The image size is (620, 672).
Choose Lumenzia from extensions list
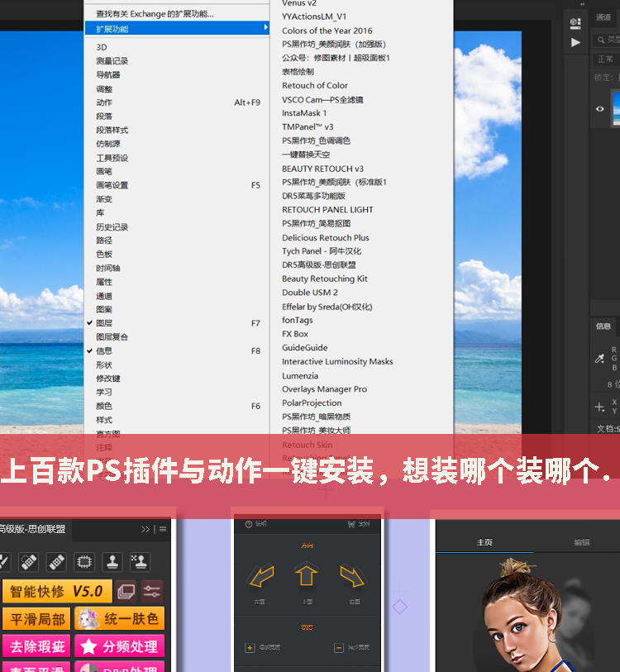(x=300, y=376)
